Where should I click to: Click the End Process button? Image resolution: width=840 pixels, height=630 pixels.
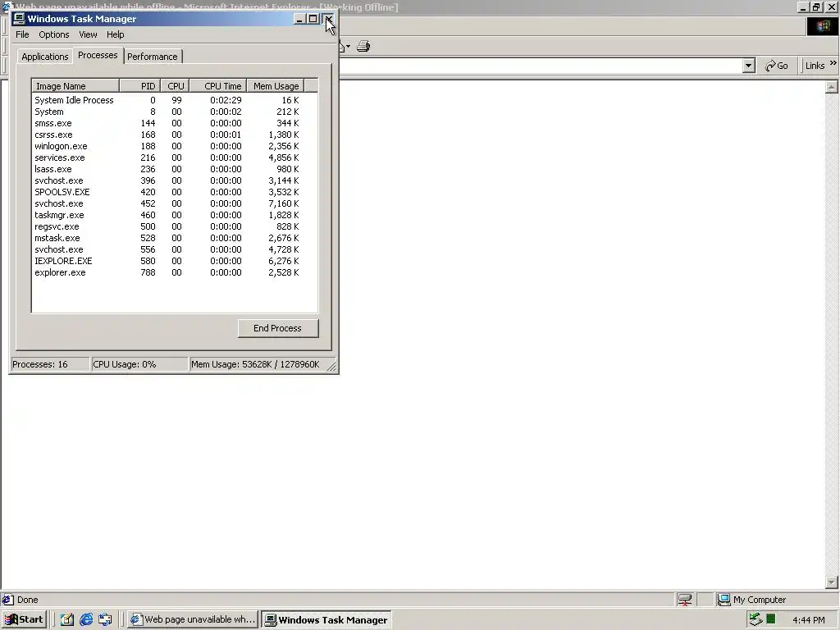[x=278, y=328]
